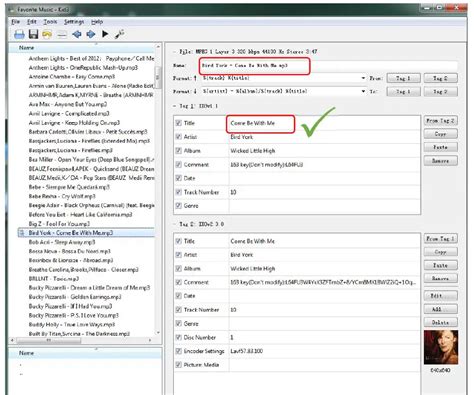Open the Edit menu
Viewport: 474px width, 395px height.
[x=32, y=22]
